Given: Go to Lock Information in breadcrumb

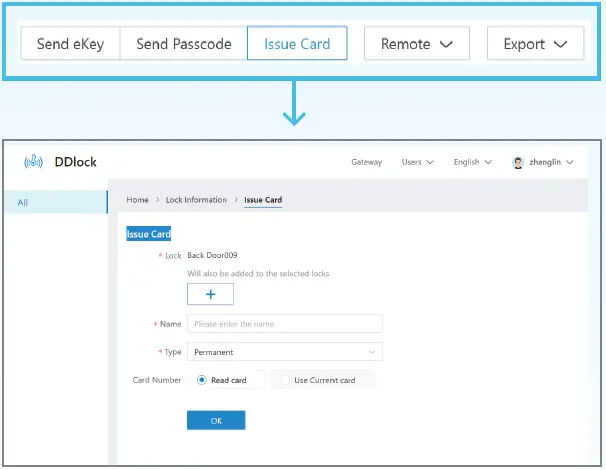Looking at the screenshot, I should 196,200.
